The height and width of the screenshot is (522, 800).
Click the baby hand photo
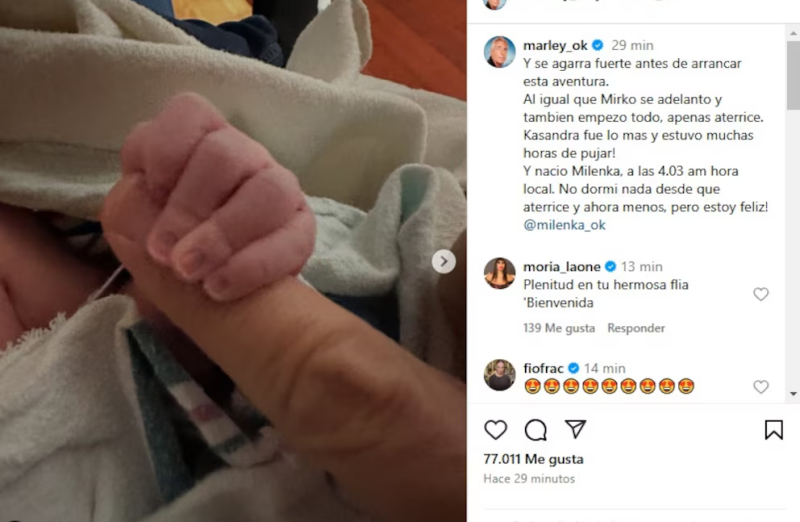233,261
